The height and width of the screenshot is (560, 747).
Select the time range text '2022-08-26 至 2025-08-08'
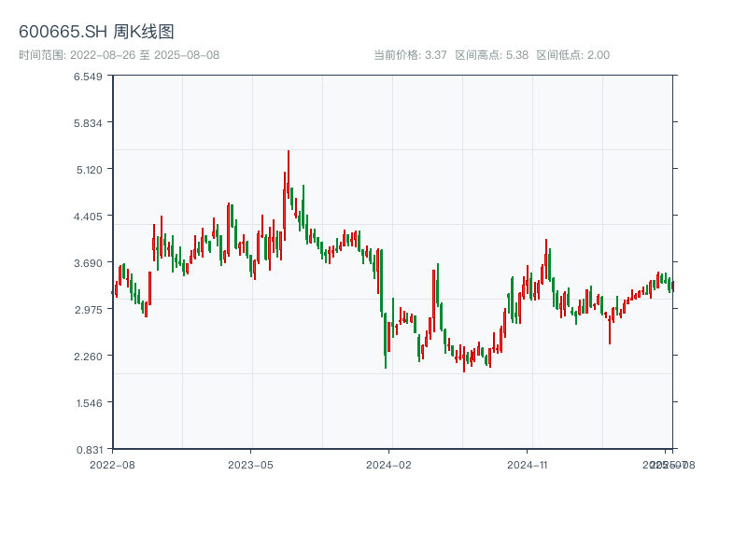pos(145,55)
